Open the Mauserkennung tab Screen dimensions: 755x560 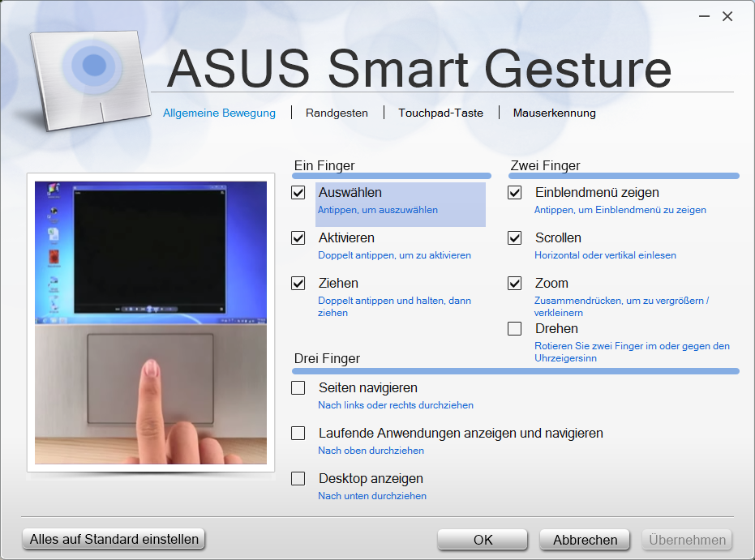tap(554, 113)
